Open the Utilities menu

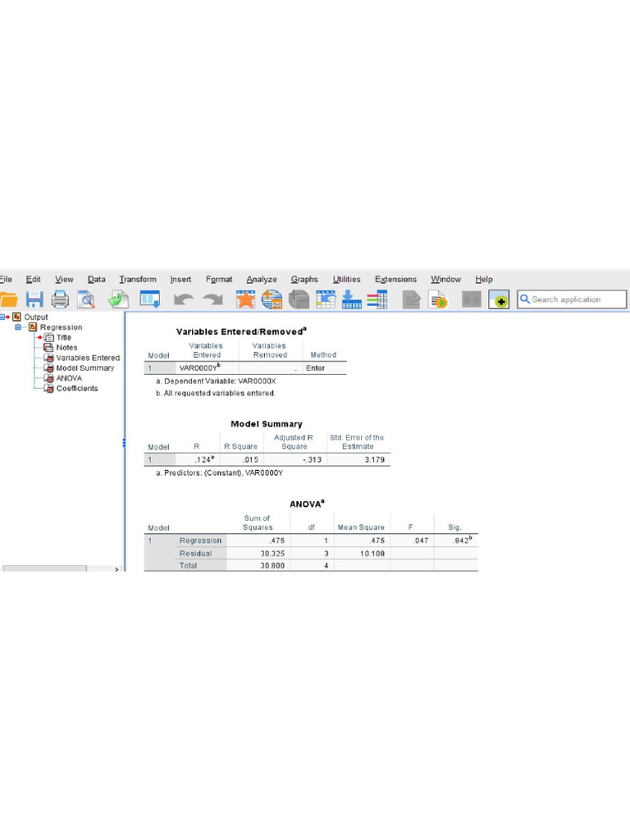[347, 279]
